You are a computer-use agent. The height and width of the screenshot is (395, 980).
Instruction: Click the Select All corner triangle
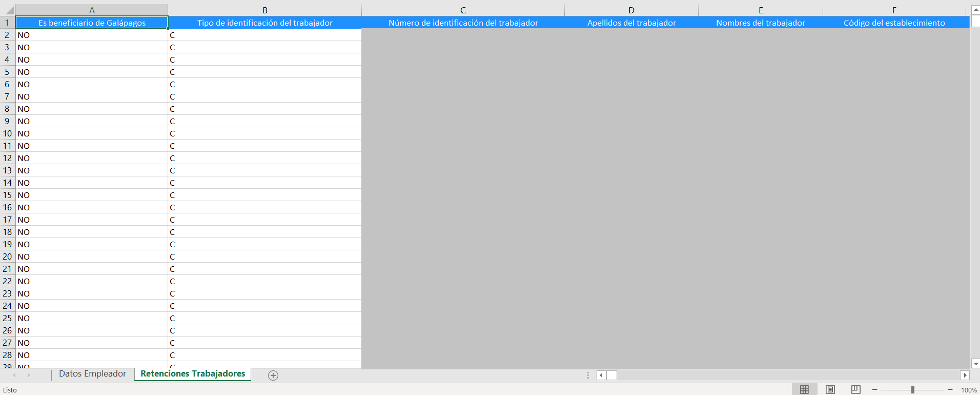point(9,10)
